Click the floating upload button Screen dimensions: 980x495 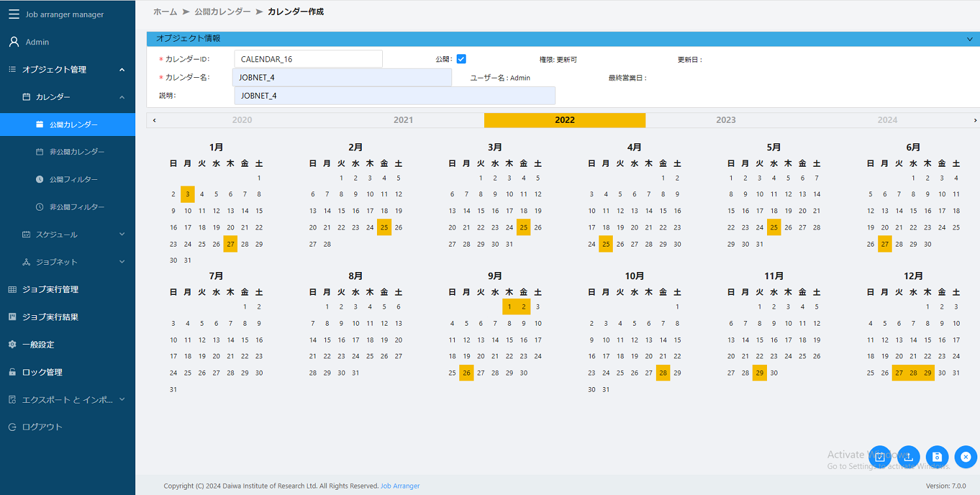908,456
